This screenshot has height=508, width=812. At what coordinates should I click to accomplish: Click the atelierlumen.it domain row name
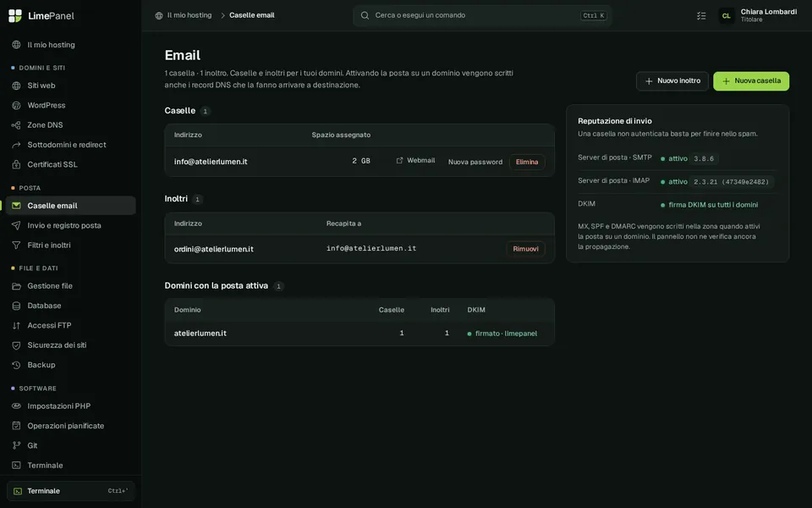(200, 334)
